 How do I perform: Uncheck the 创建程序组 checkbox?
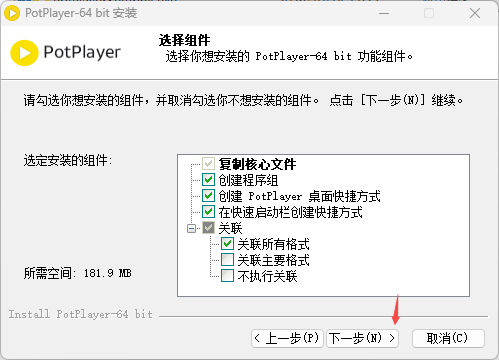208,180
